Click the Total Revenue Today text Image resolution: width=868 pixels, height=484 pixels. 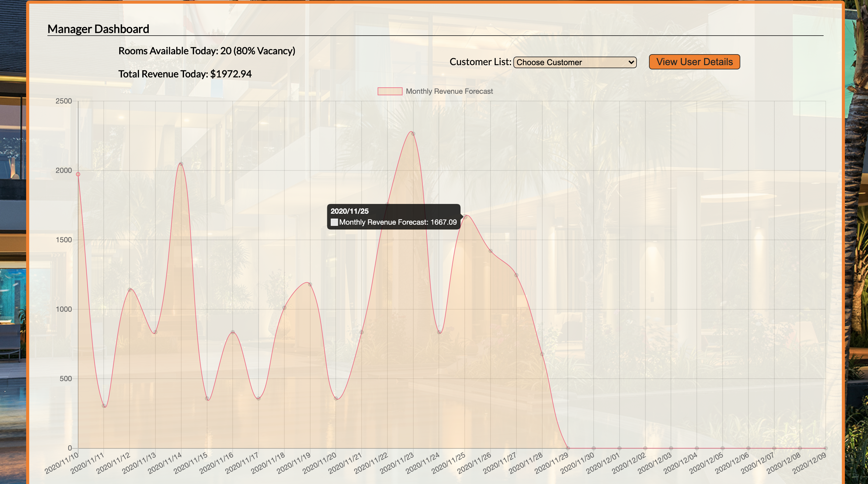point(185,74)
